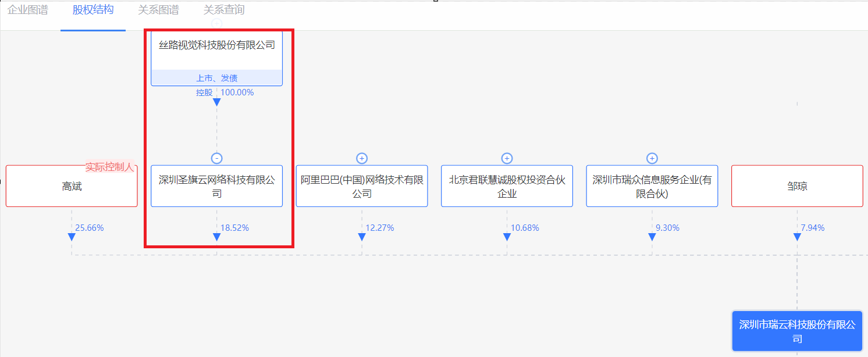This screenshot has width=868, height=357.
Task: Collapse the 深圳圣旗云网络科技有限公司 node via its minus icon
Action: (216, 158)
